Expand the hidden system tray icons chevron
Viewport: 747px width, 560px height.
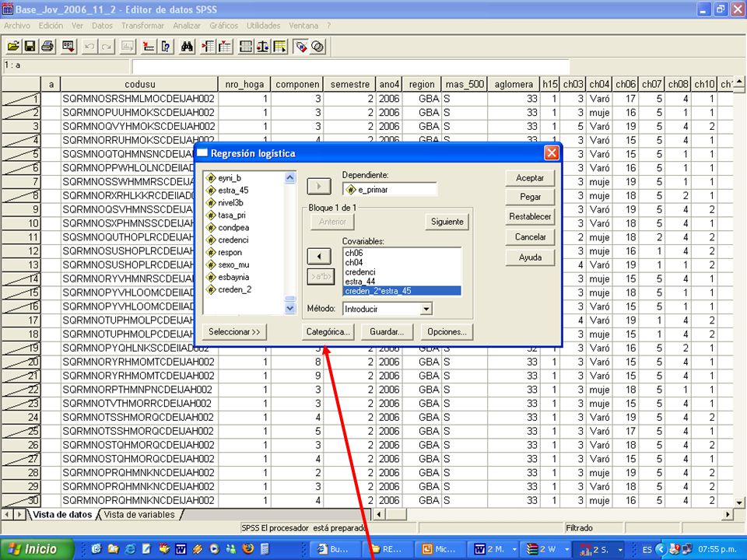pos(661,549)
